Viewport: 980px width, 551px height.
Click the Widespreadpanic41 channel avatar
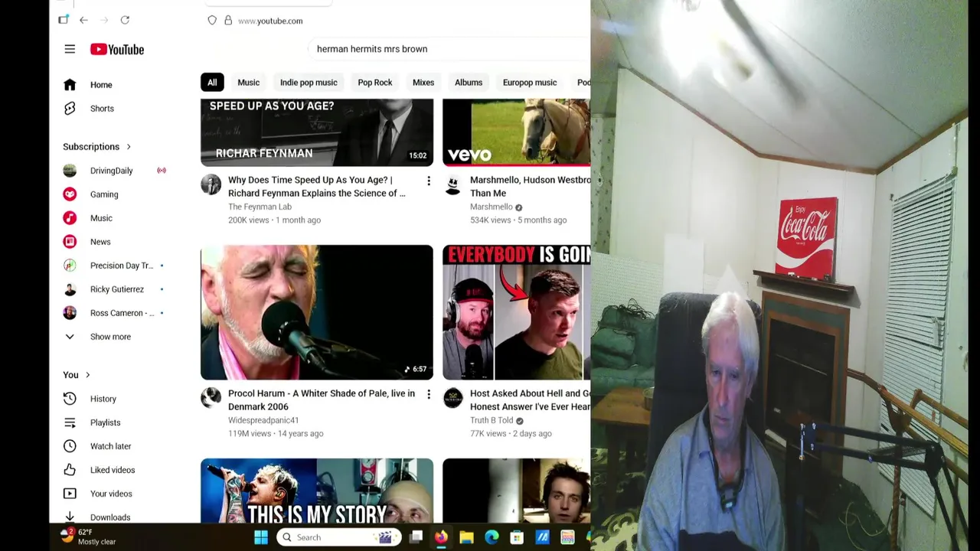point(211,397)
